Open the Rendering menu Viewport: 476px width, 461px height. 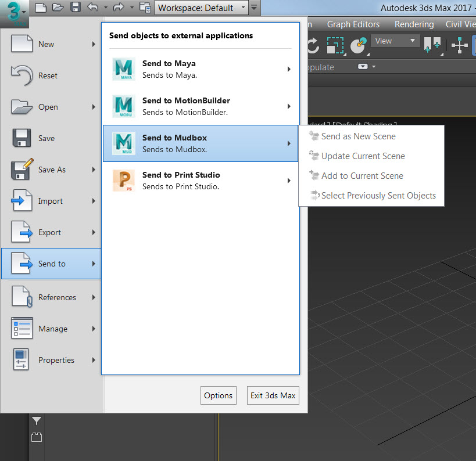tap(414, 24)
